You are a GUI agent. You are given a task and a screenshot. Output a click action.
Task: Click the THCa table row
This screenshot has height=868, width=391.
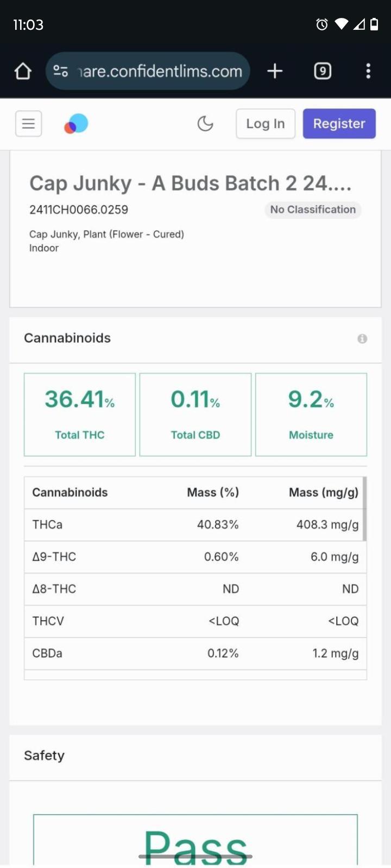(x=194, y=525)
